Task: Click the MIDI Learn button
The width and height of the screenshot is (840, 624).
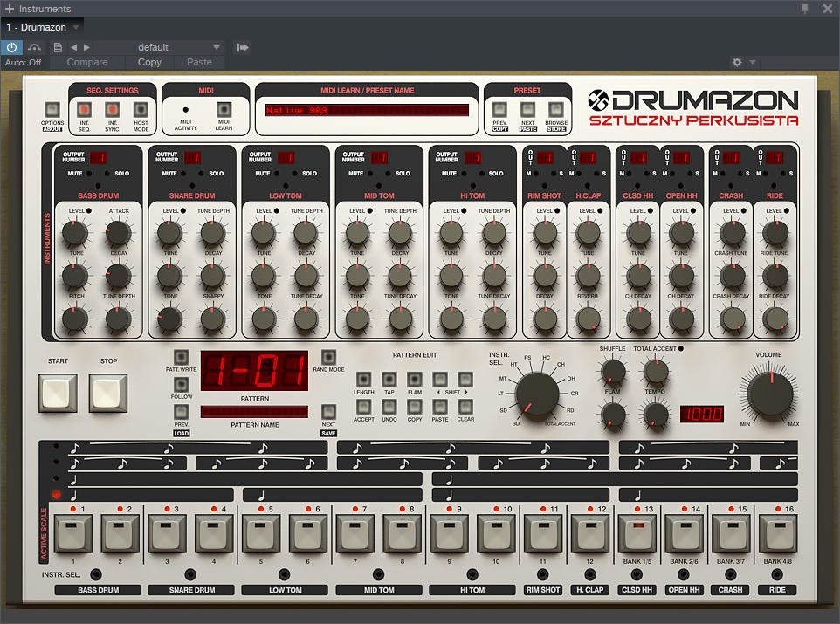Action: 224,110
